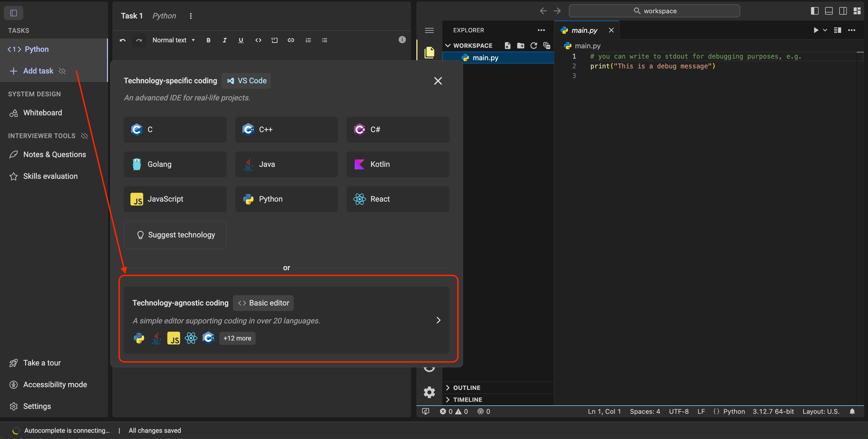Select the Python task in sidebar

54,49
